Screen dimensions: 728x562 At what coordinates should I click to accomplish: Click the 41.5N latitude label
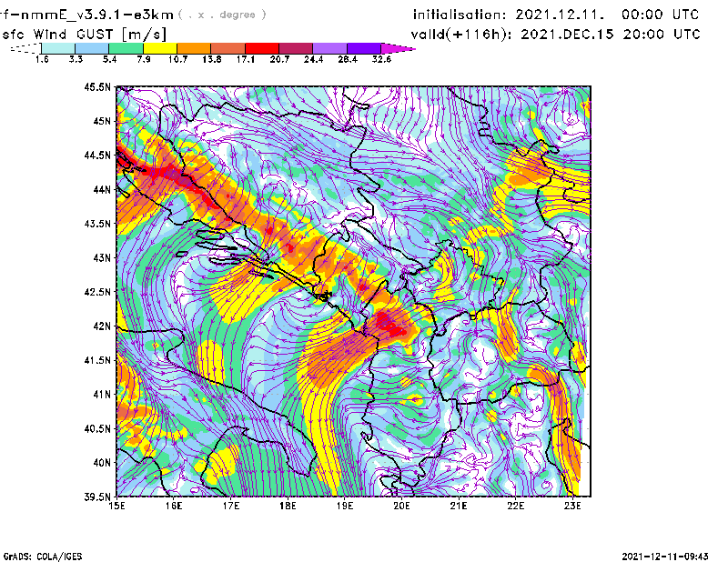pyautogui.click(x=97, y=360)
